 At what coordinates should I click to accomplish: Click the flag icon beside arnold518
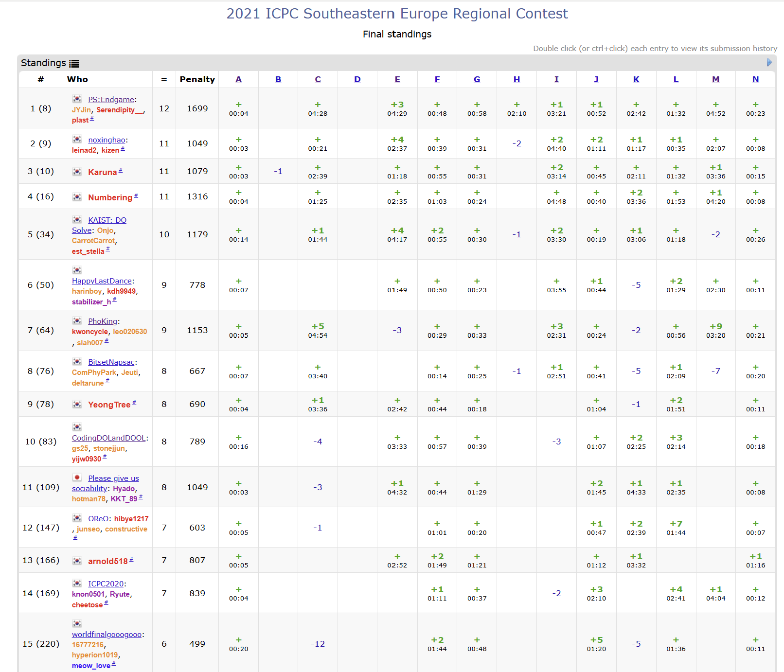click(77, 561)
